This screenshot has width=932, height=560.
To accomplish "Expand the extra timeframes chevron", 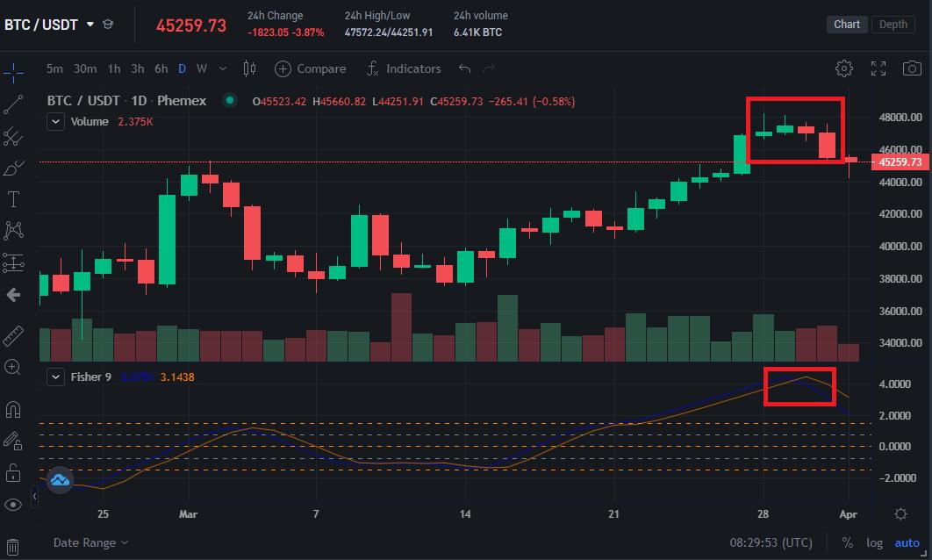I will (222, 68).
